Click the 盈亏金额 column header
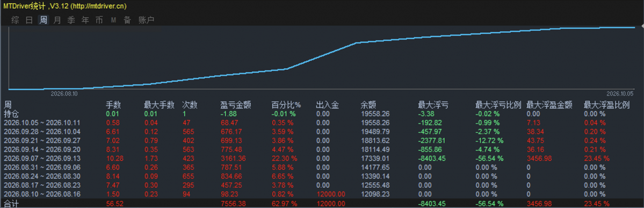The image size is (644, 208). coord(236,105)
